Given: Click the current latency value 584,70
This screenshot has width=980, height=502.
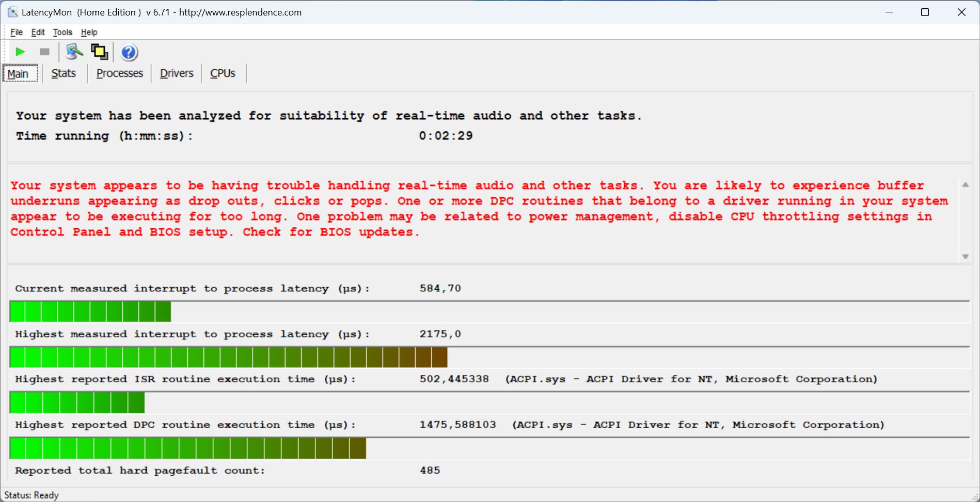Looking at the screenshot, I should coord(440,288).
